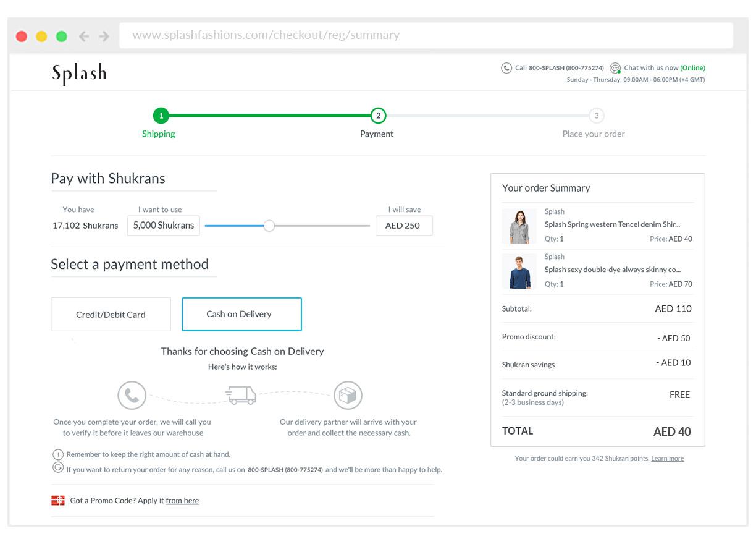Image resolution: width=756 pixels, height=544 pixels.
Task: Open the 'from here' promo code link
Action: [182, 501]
